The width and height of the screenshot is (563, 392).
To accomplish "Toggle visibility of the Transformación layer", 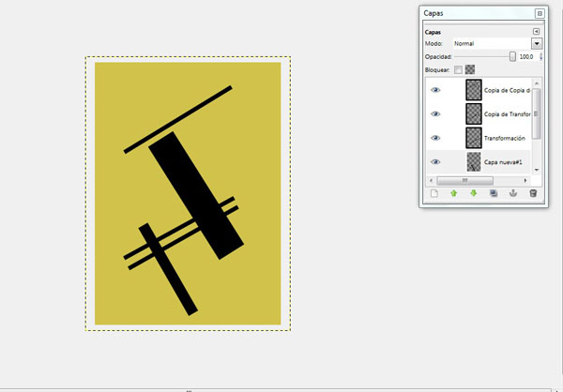I will (435, 138).
